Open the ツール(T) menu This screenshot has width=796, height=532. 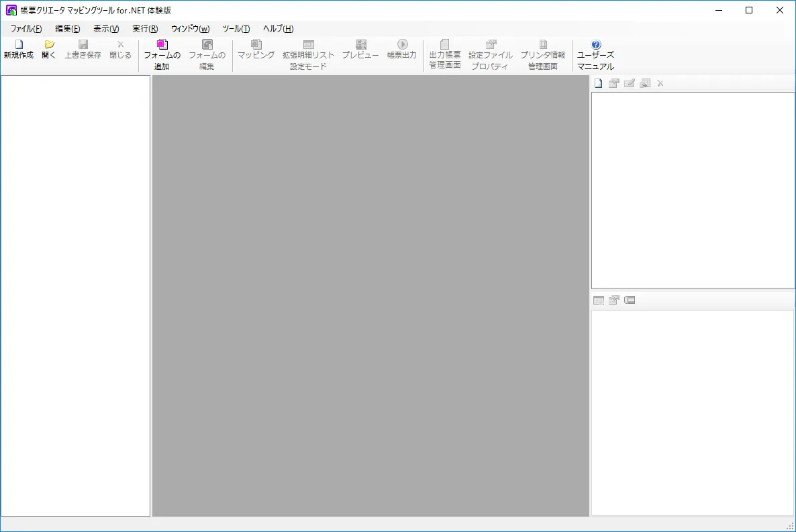236,29
